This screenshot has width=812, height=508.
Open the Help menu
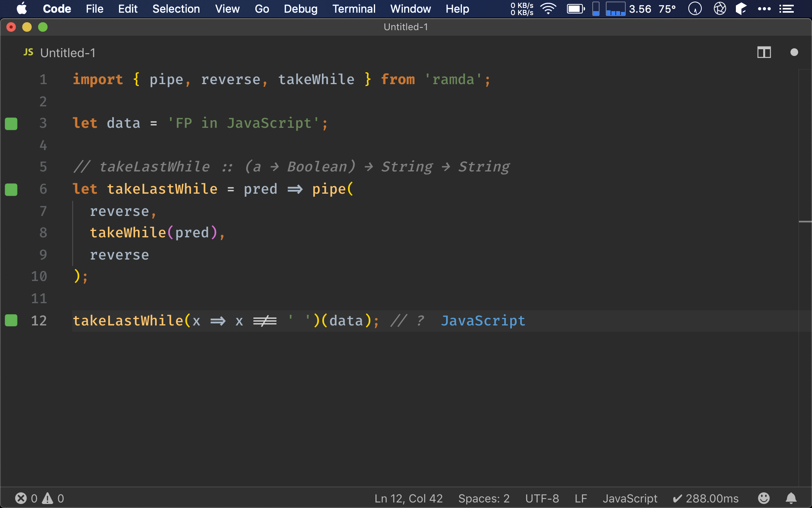click(457, 9)
